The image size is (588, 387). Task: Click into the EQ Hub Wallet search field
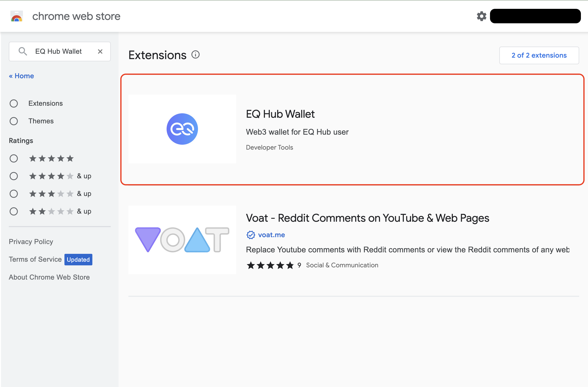coord(58,52)
